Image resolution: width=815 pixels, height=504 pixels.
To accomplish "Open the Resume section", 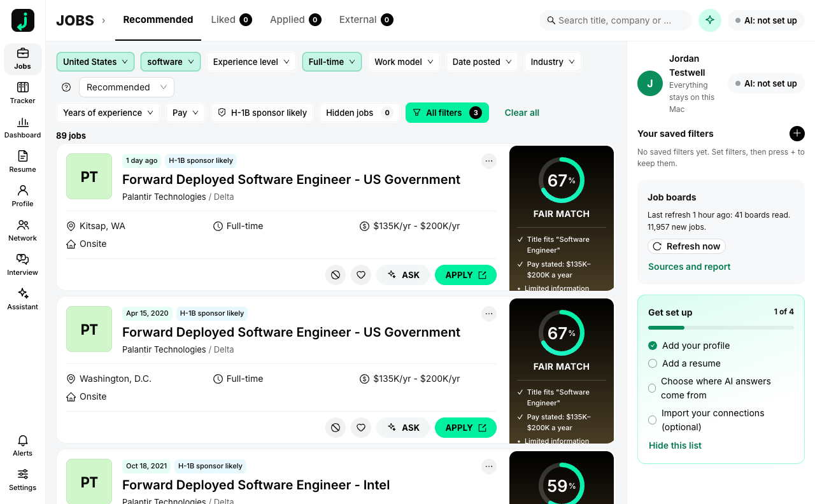I will coord(23,162).
